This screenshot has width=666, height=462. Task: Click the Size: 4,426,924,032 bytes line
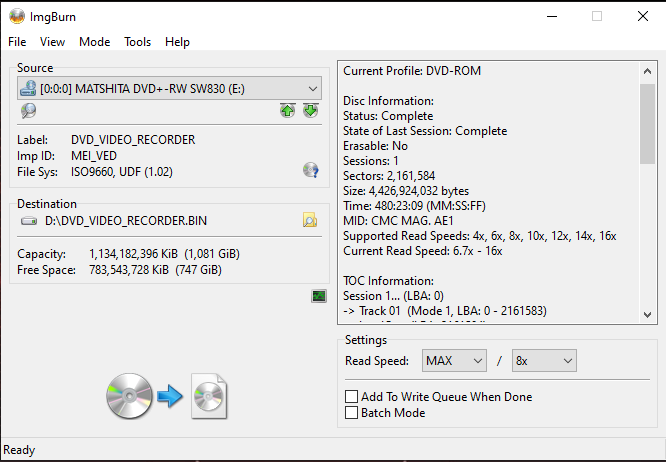click(406, 191)
